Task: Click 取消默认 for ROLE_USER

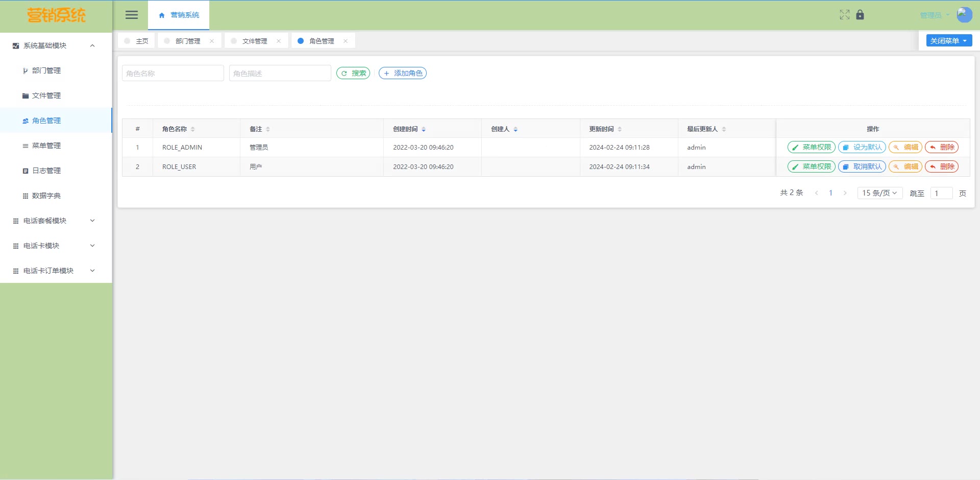Action: point(862,166)
